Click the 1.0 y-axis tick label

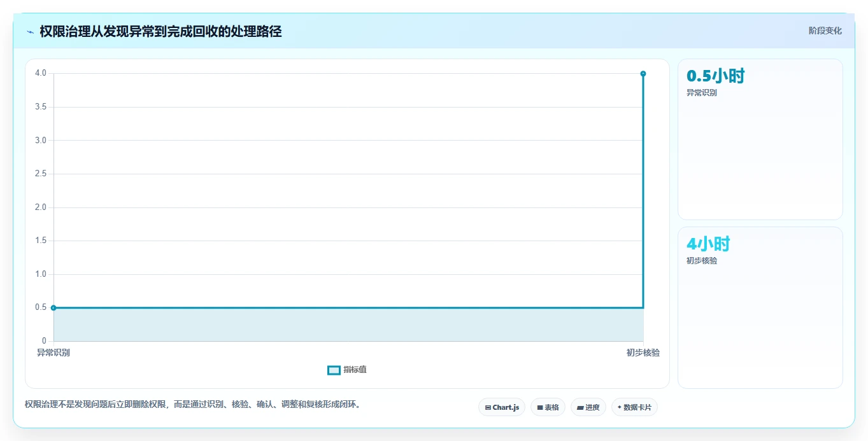point(41,274)
